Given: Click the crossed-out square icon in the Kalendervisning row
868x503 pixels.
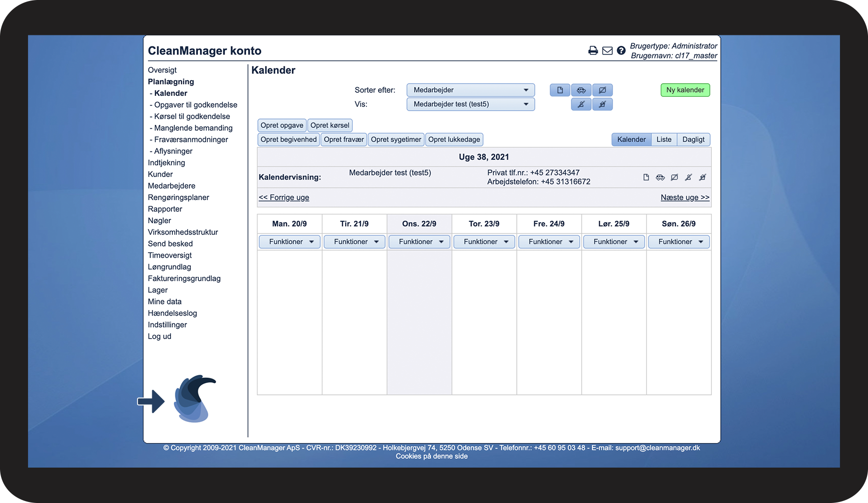Looking at the screenshot, I should click(x=674, y=178).
